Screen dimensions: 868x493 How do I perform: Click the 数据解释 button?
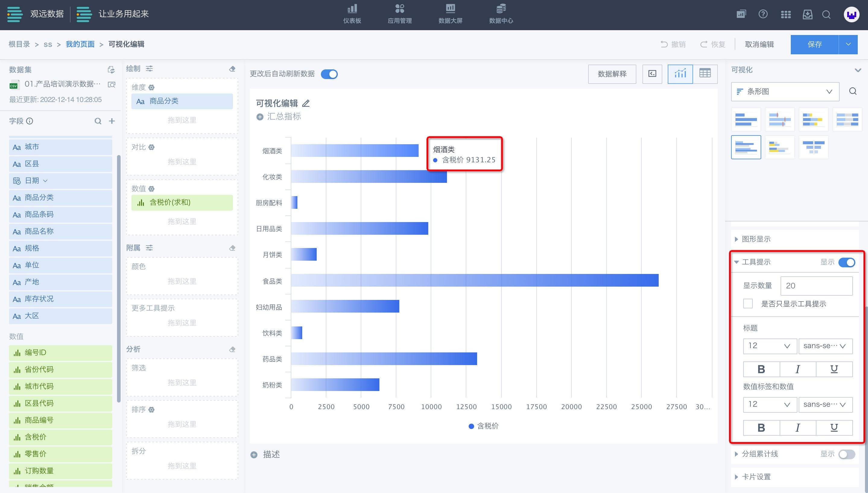612,74
